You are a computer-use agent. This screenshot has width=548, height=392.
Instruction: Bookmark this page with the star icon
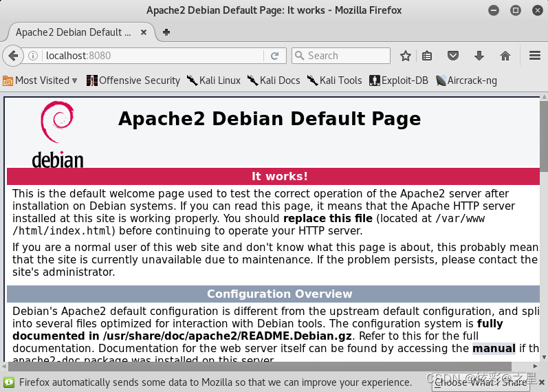tap(406, 56)
